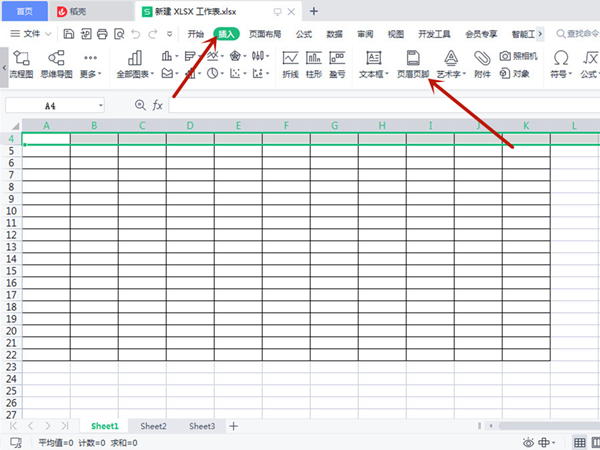Open the 思维导图 mind map tool
Viewport: 600px width, 450px height.
57,60
